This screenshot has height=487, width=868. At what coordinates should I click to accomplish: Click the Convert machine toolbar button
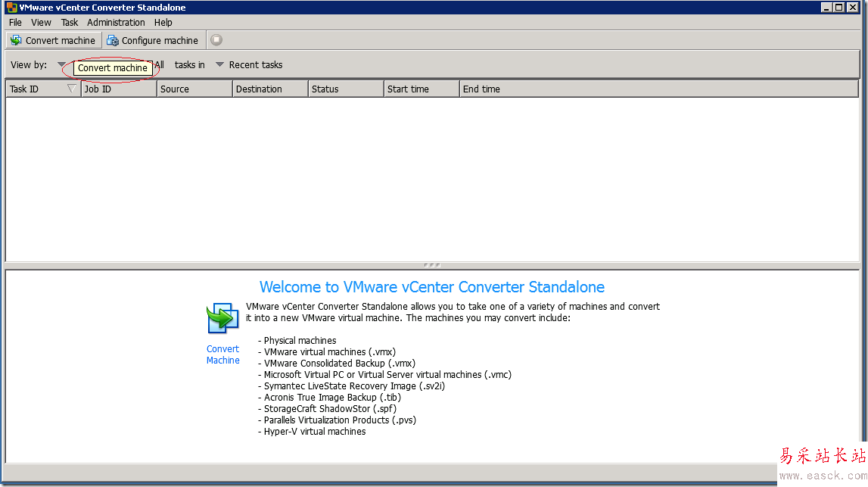[54, 40]
